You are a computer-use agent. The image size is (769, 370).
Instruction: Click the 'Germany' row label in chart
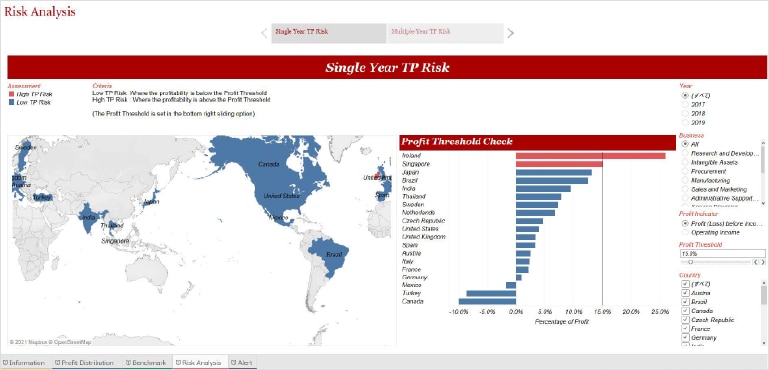coord(413,277)
